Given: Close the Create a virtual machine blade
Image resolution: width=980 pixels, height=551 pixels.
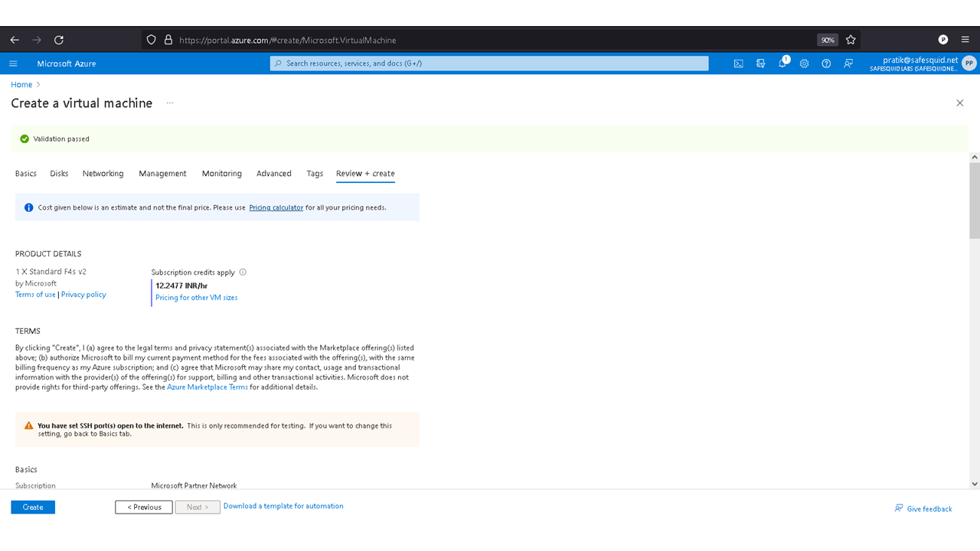Looking at the screenshot, I should 959,103.
